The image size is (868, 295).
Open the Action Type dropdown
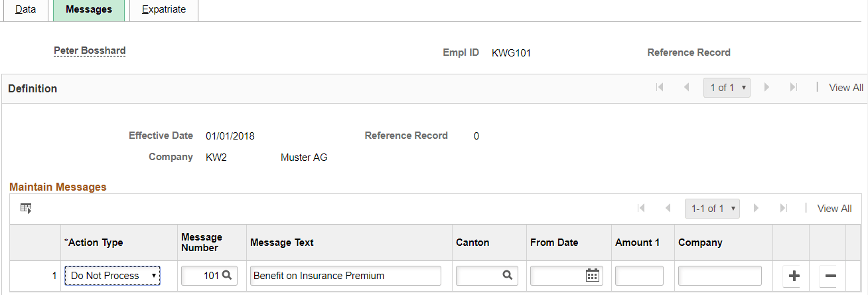[x=112, y=275]
